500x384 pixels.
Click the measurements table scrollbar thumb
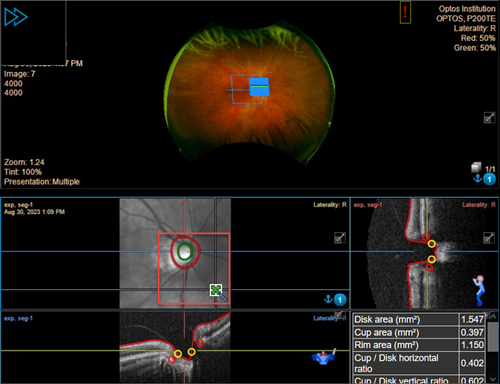pos(493,337)
